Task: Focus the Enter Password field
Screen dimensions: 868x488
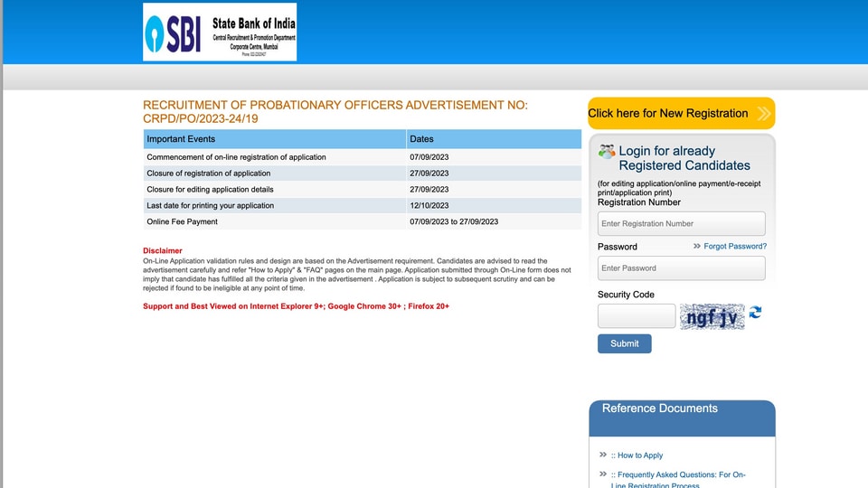Action: pyautogui.click(x=682, y=267)
